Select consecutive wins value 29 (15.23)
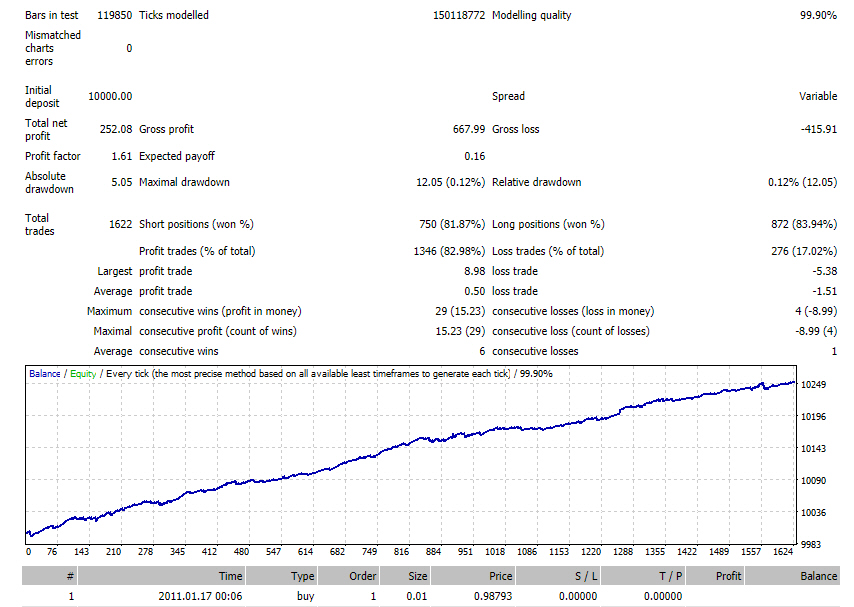Screen dimensions: 854x607 tap(460, 311)
